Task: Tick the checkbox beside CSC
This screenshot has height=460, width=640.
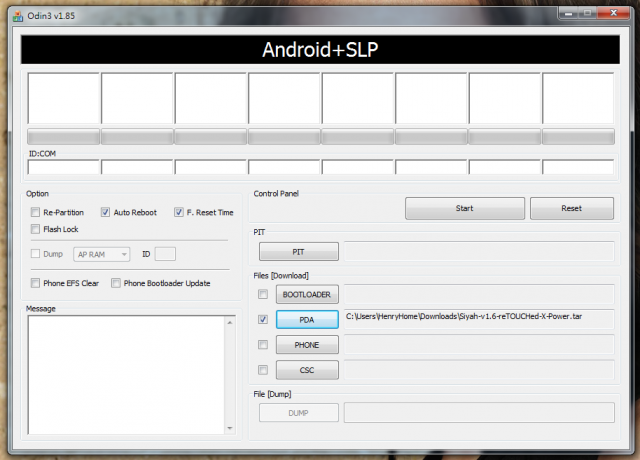Action: pyautogui.click(x=263, y=370)
